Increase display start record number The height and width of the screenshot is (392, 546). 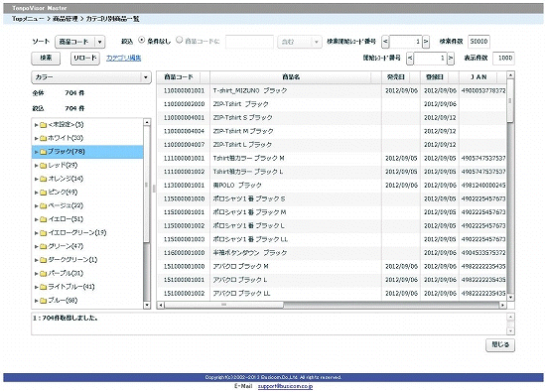coord(451,59)
